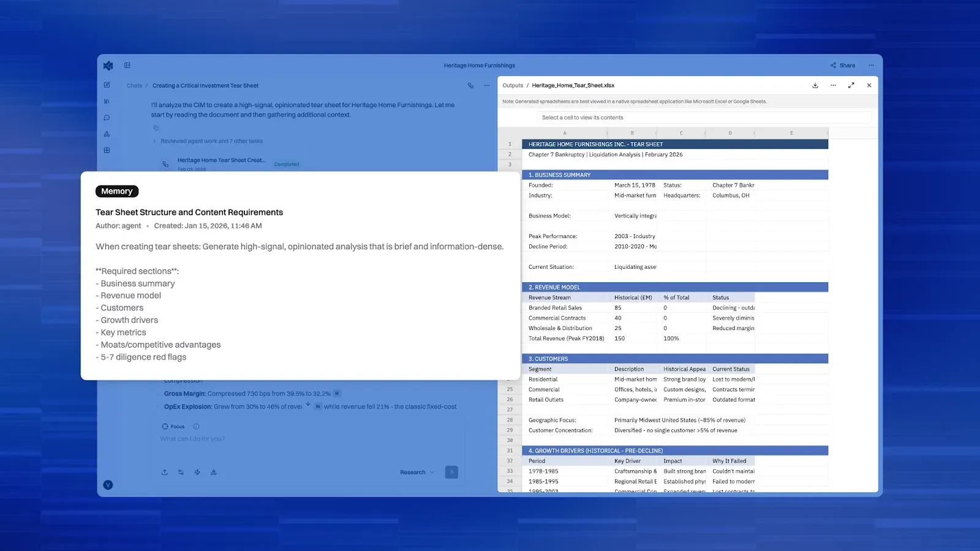The image size is (980, 551).
Task: Start a new chat with compose icon
Action: click(x=107, y=85)
